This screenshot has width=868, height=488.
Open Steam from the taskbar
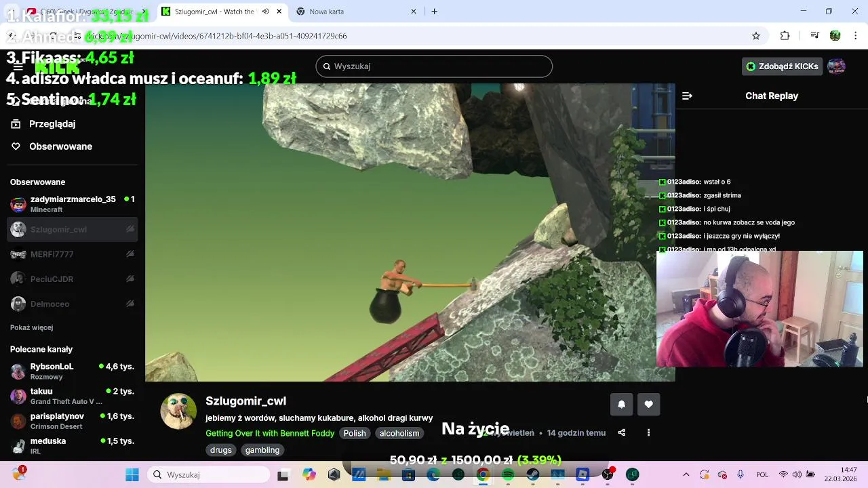pyautogui.click(x=533, y=474)
